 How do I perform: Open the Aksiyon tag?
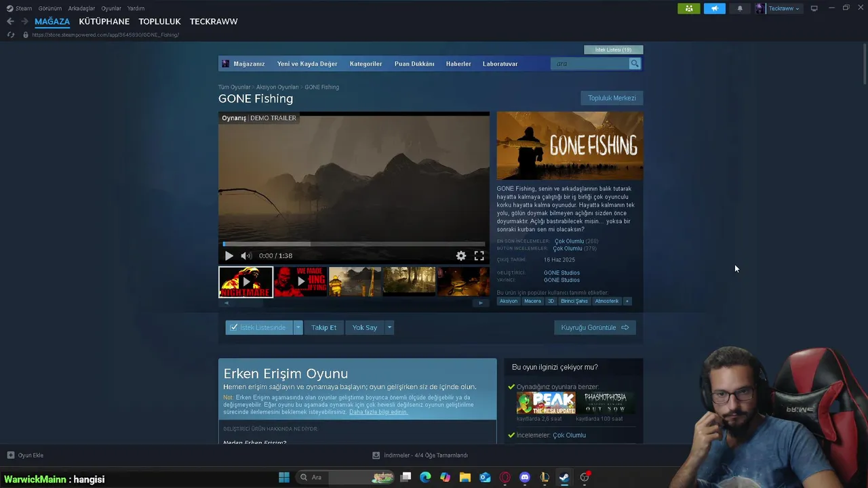pyautogui.click(x=508, y=301)
